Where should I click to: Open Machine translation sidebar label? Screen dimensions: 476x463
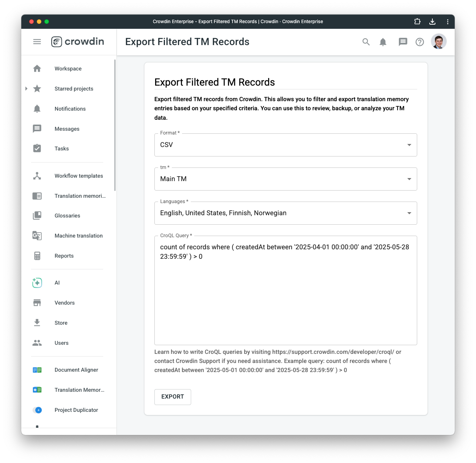pyautogui.click(x=79, y=236)
